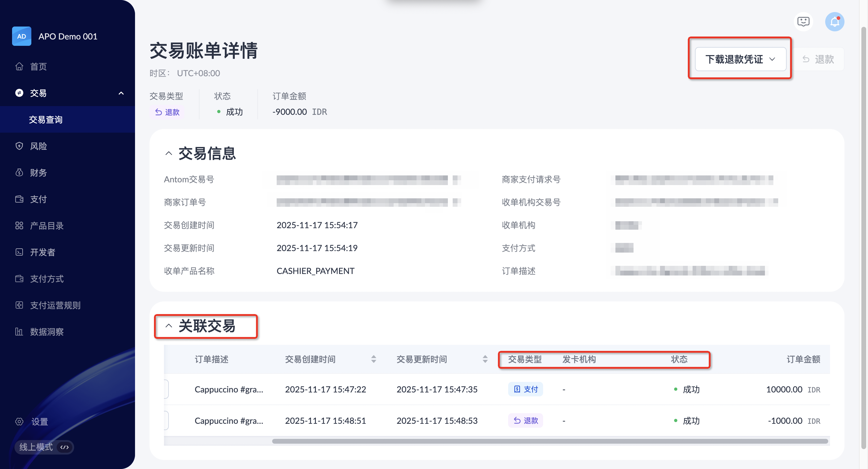Open the feedback chat face icon
868x469 pixels.
803,22
